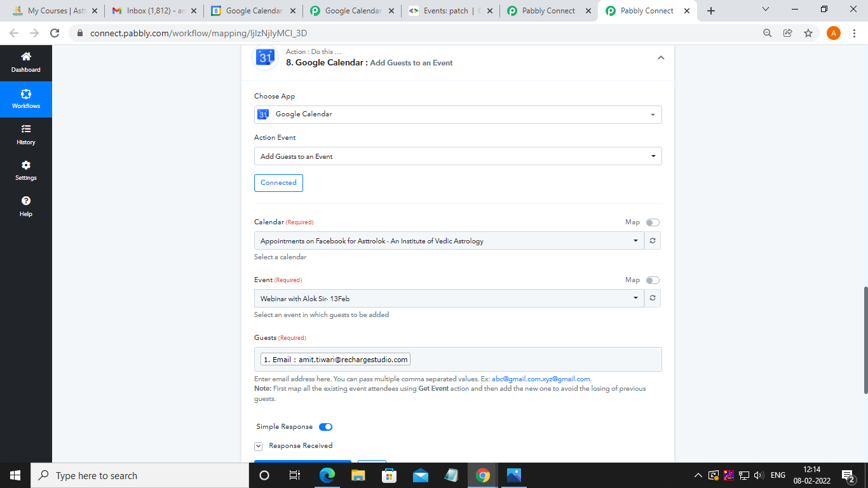The image size is (868, 488).
Task: Click the Google Calendar step icon in header
Action: [x=265, y=58]
